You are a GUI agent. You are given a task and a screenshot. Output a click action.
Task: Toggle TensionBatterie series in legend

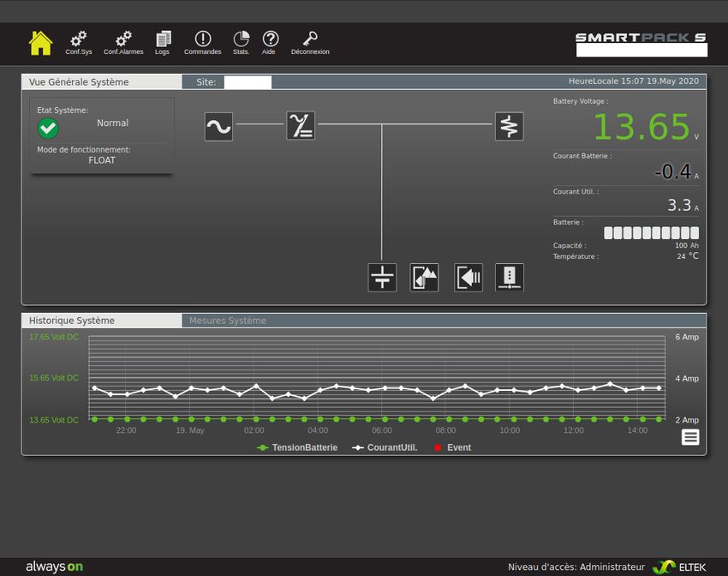pyautogui.click(x=298, y=447)
